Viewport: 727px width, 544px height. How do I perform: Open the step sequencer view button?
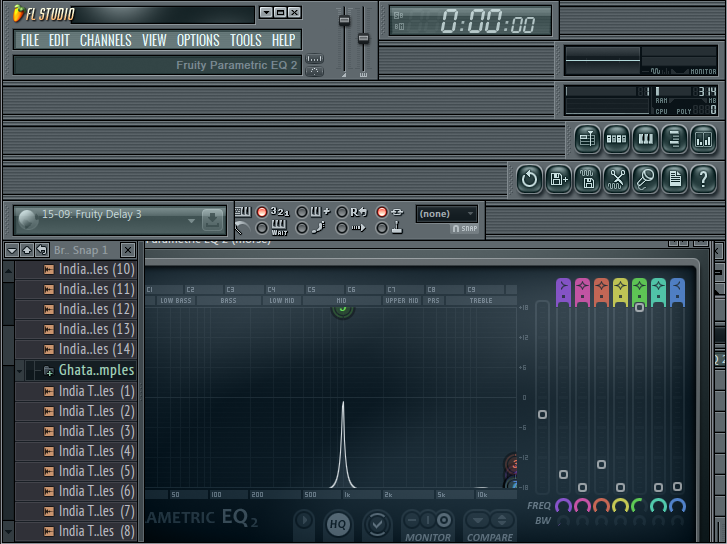(616, 139)
